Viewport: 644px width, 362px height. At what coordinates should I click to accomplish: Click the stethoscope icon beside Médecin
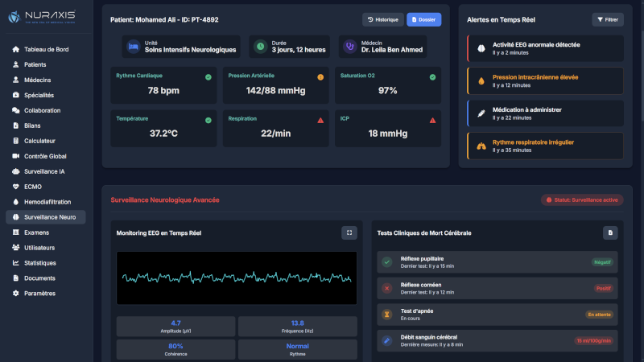(x=349, y=47)
